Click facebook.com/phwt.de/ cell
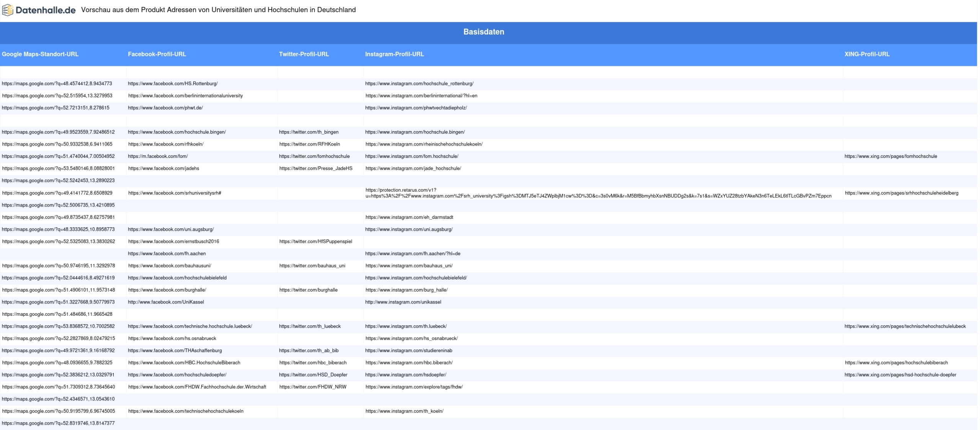Viewport: 980px width, 430px height. pyautogui.click(x=165, y=108)
